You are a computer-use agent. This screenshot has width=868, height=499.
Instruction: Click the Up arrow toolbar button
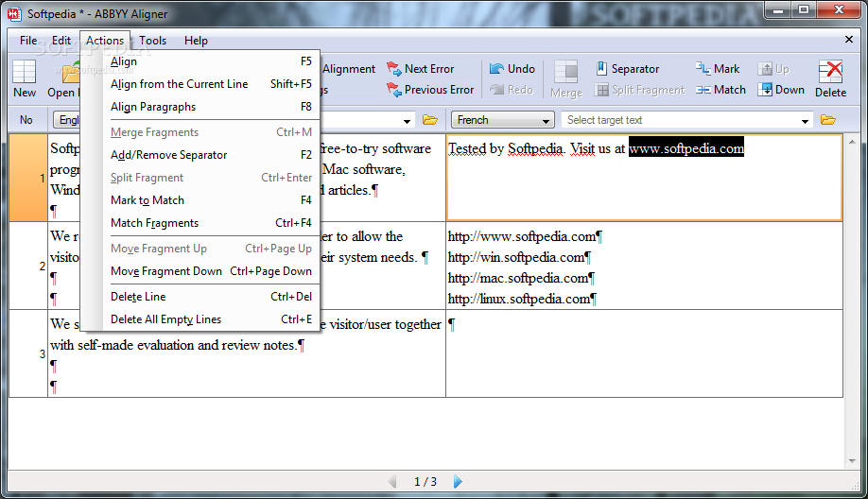[x=773, y=69]
